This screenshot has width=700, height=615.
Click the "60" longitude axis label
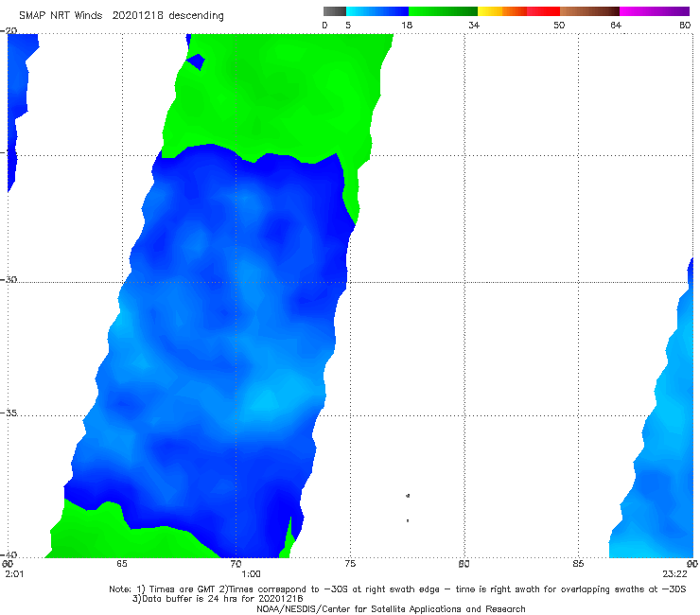pos(8,564)
